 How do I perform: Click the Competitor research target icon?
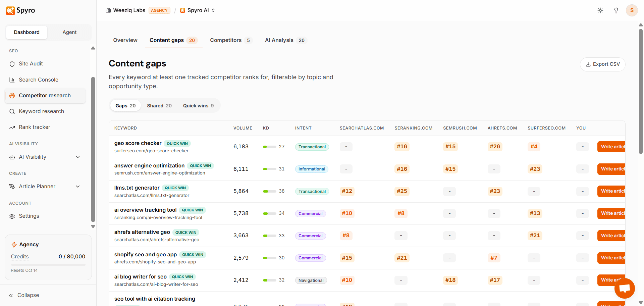(12, 96)
